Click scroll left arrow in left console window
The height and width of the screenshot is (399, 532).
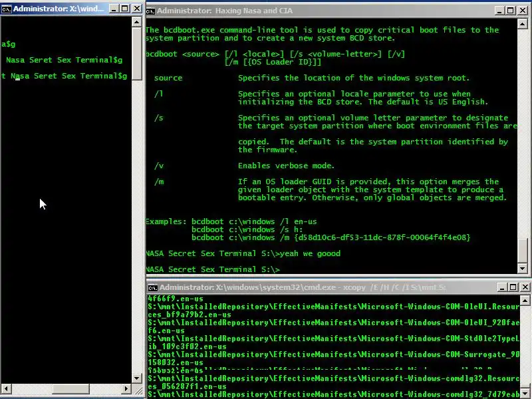coord(6,389)
